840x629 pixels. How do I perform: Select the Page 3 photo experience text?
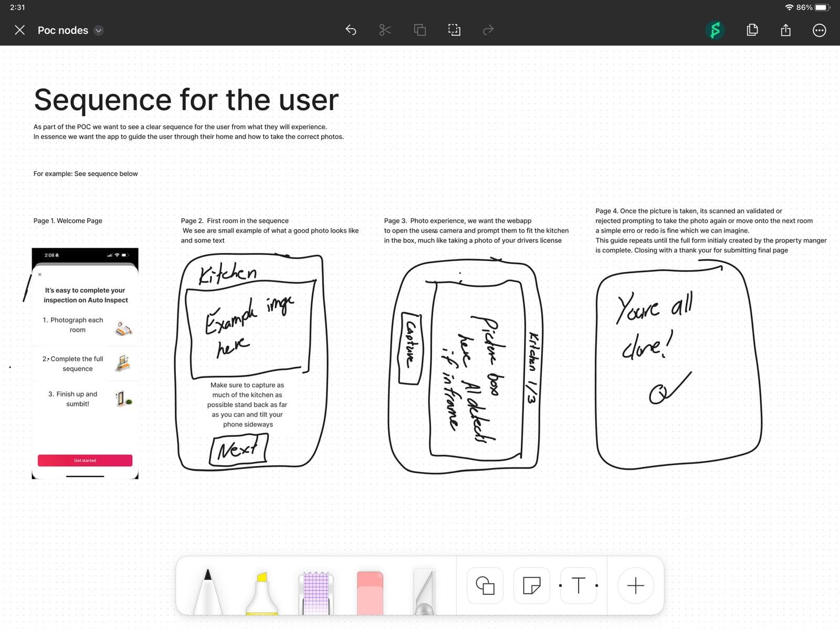[x=476, y=230]
